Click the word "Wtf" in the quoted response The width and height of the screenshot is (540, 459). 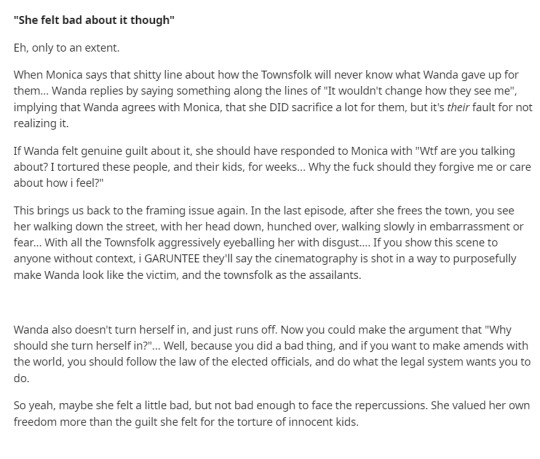pyautogui.click(x=427, y=151)
